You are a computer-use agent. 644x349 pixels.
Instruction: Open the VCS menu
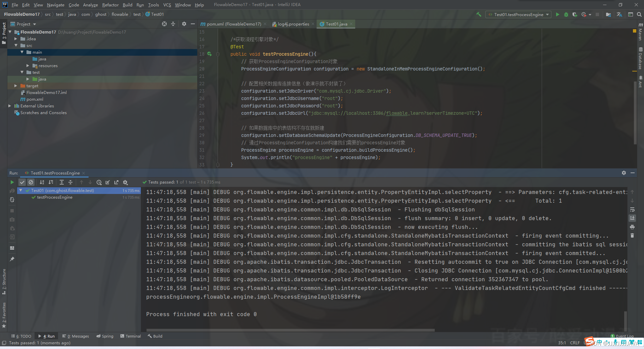click(167, 5)
